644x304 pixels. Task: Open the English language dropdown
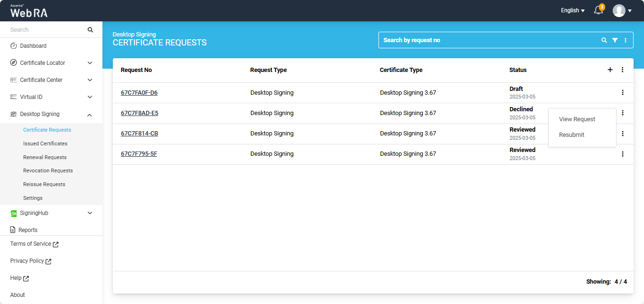click(572, 10)
